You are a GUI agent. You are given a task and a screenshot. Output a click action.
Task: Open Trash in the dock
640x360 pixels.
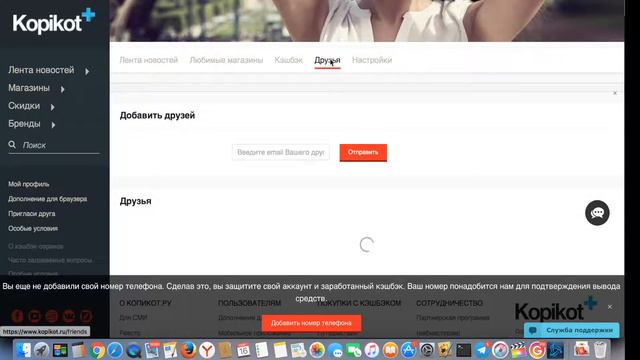(x=600, y=350)
